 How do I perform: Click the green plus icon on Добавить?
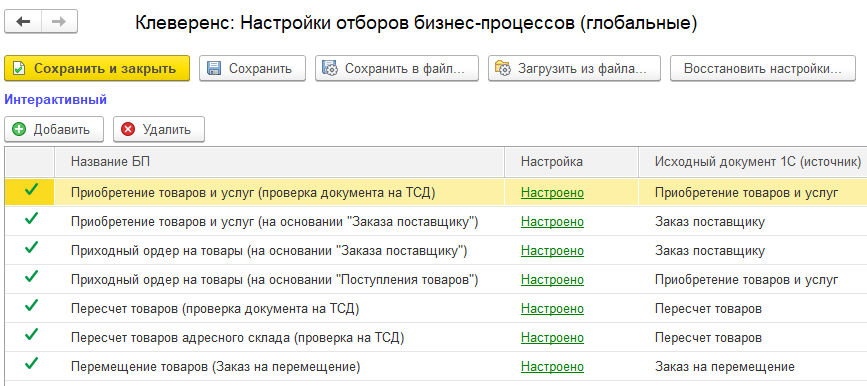[19, 129]
